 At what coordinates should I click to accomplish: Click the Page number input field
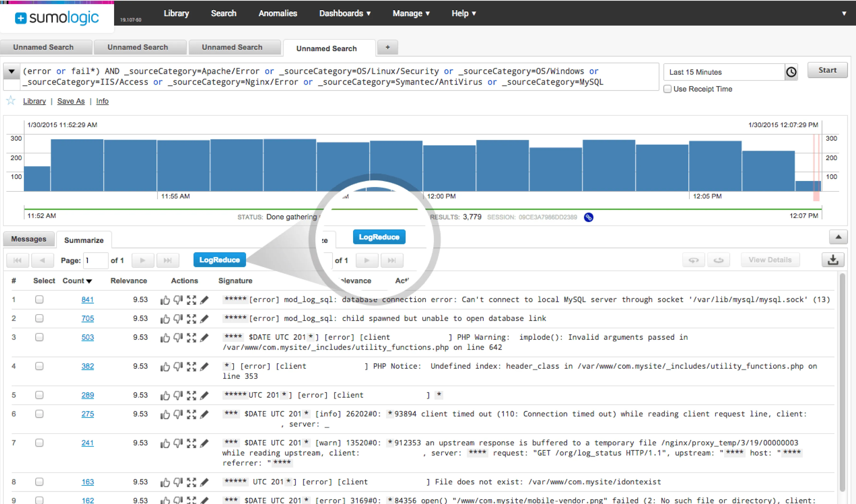96,260
